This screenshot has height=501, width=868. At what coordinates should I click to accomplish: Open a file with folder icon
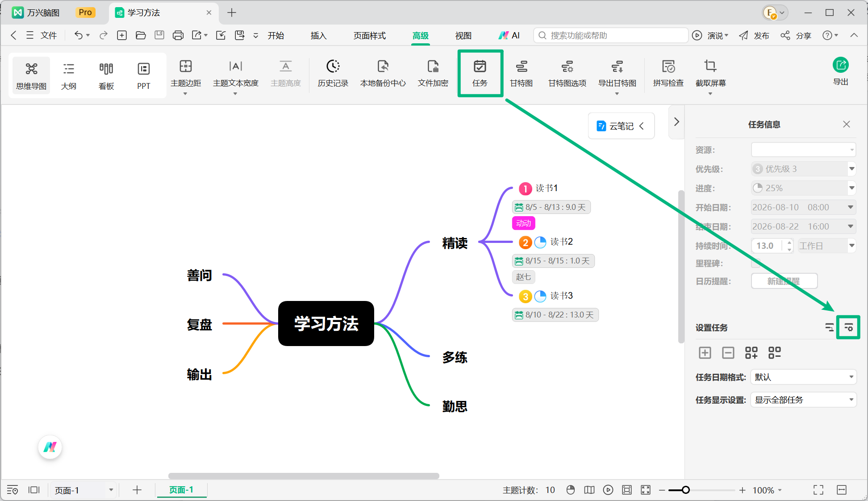[x=141, y=35]
